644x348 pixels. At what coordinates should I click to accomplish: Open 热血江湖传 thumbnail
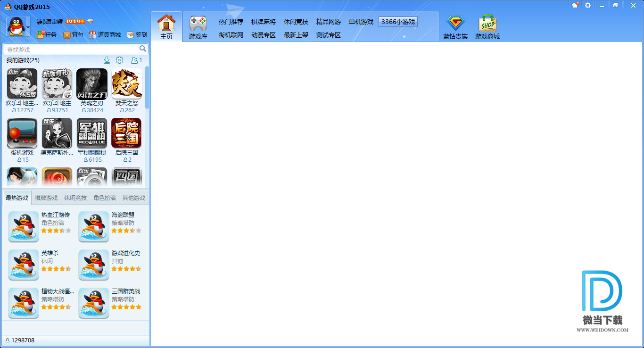[x=24, y=227]
